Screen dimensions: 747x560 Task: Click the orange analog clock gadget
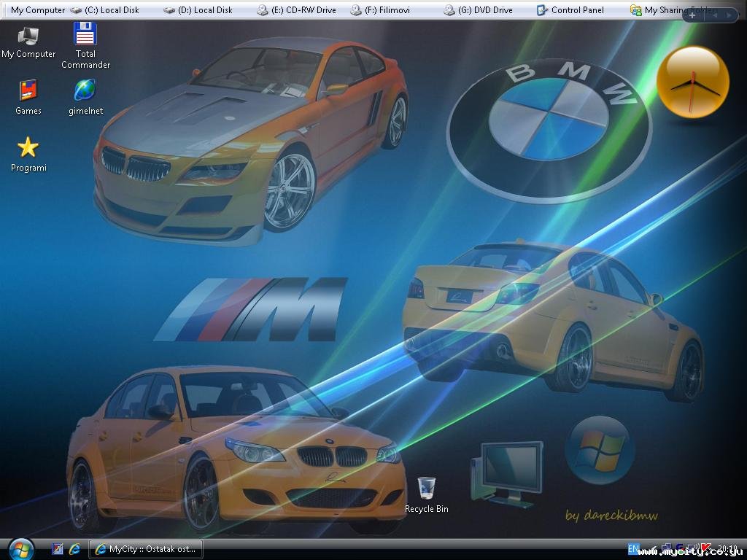[692, 82]
